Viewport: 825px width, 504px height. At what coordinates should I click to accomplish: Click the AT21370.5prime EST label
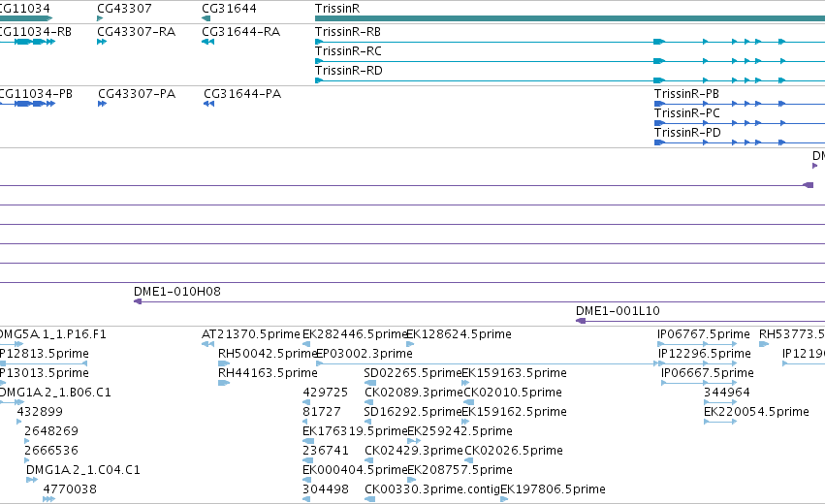pyautogui.click(x=251, y=334)
